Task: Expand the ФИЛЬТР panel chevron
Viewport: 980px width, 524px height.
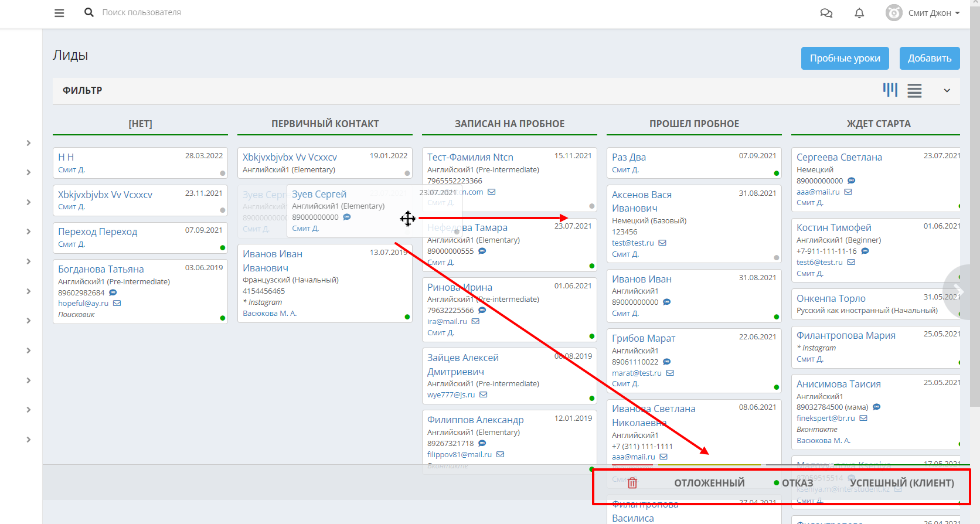Action: point(947,90)
